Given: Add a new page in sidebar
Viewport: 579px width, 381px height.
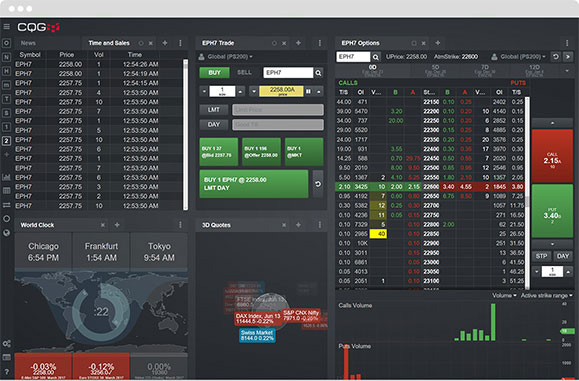Looking at the screenshot, I should [6, 154].
